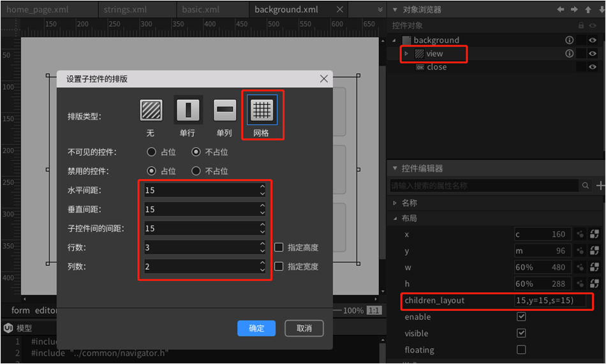Click the layout switch icon for h

(595, 284)
